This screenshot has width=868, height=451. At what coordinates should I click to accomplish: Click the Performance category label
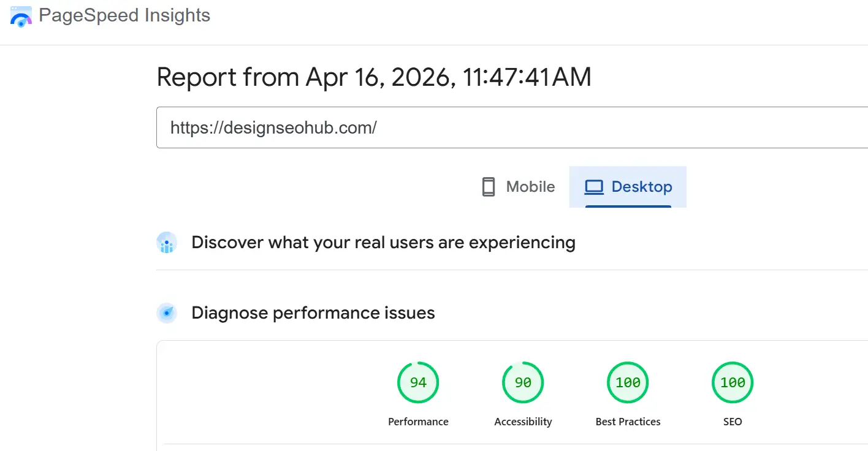418,422
